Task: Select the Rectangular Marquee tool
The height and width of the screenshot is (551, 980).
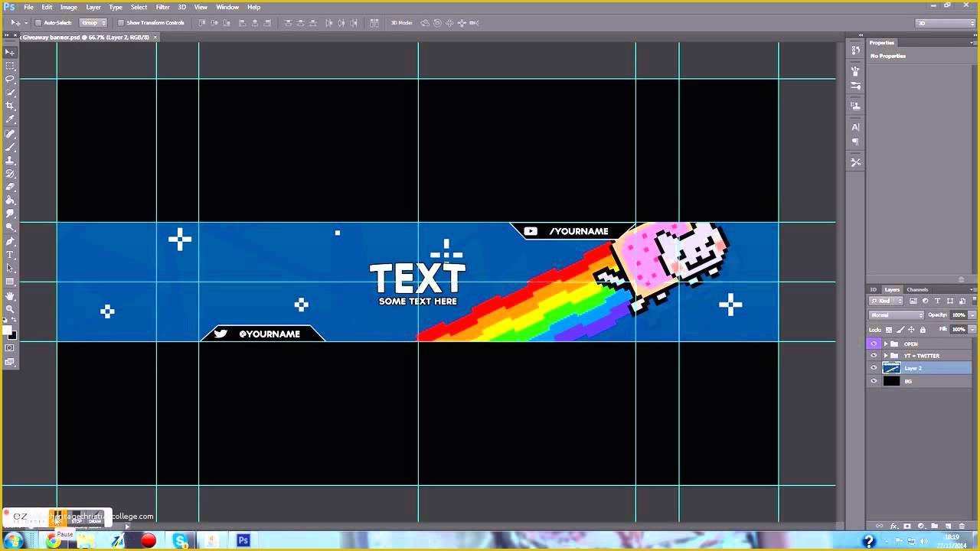Action: point(10,65)
